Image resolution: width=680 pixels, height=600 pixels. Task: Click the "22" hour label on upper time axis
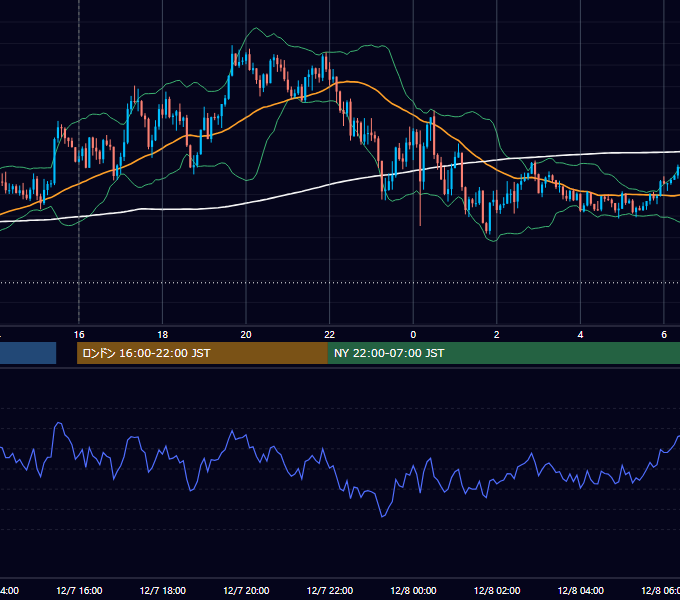[x=330, y=335]
